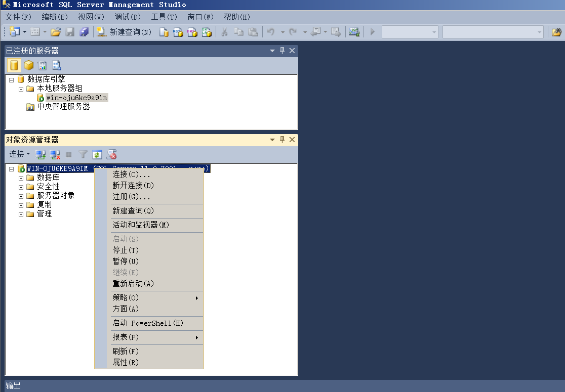Click Connect Object Explorer icon

[x=41, y=155]
